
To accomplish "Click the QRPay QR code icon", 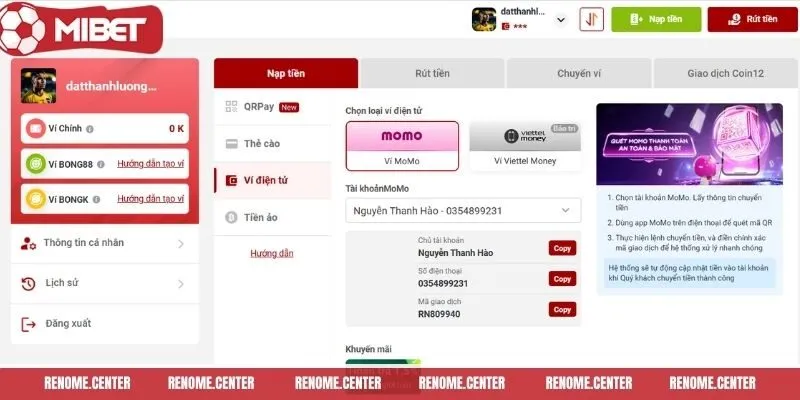I will click(231, 107).
